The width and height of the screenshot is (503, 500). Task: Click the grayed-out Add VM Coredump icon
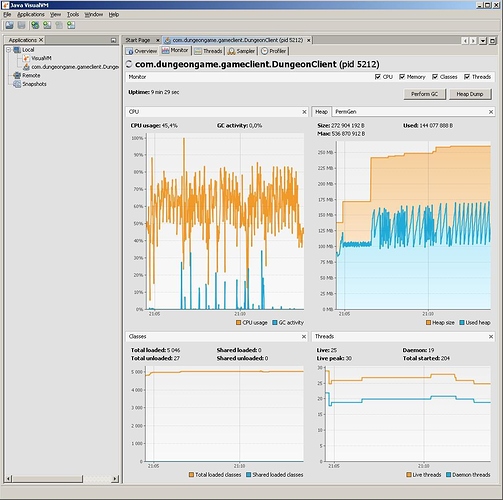[x=59, y=25]
